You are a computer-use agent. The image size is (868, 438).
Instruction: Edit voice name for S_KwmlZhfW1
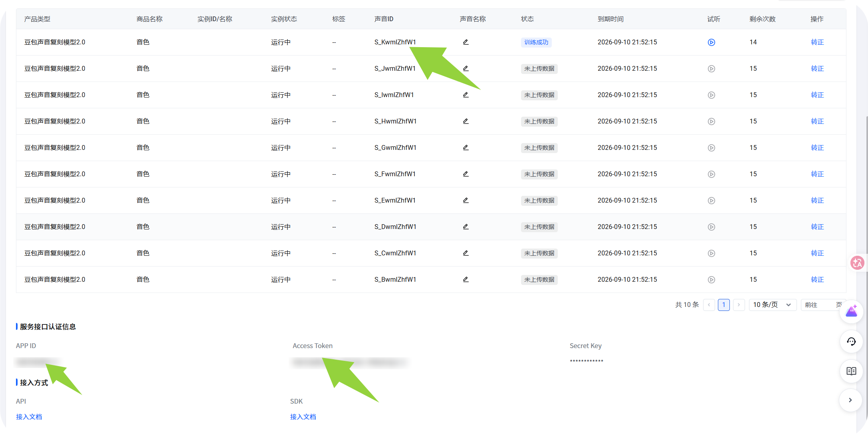click(466, 42)
